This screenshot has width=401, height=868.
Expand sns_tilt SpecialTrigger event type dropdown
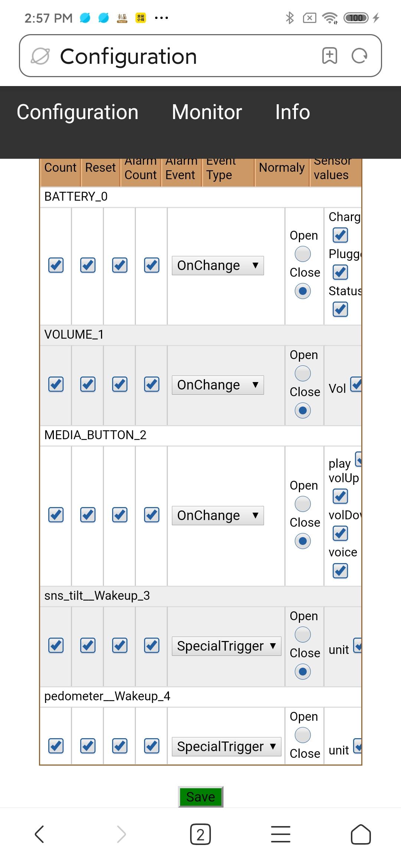(x=226, y=646)
